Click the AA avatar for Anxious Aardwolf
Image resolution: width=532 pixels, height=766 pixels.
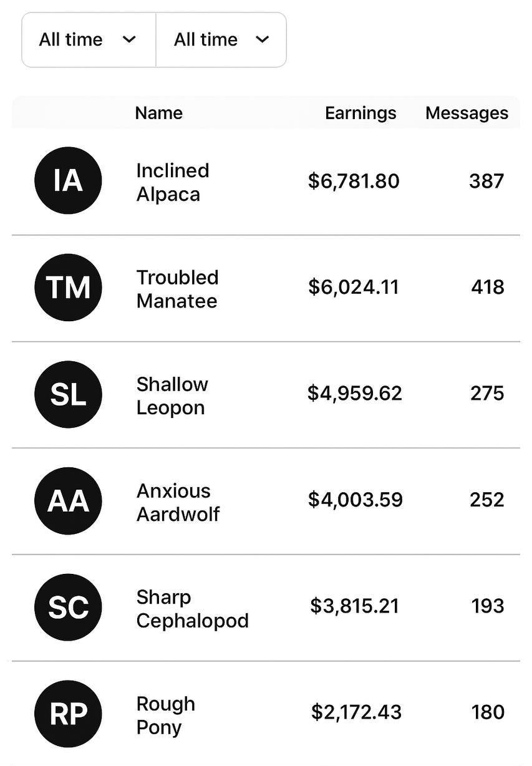(x=68, y=500)
